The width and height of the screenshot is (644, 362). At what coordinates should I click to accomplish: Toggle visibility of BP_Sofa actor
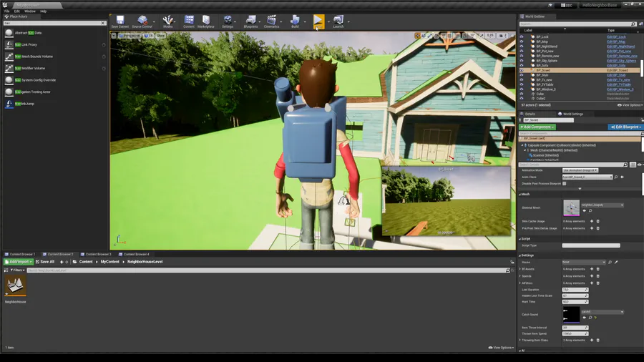point(522,65)
